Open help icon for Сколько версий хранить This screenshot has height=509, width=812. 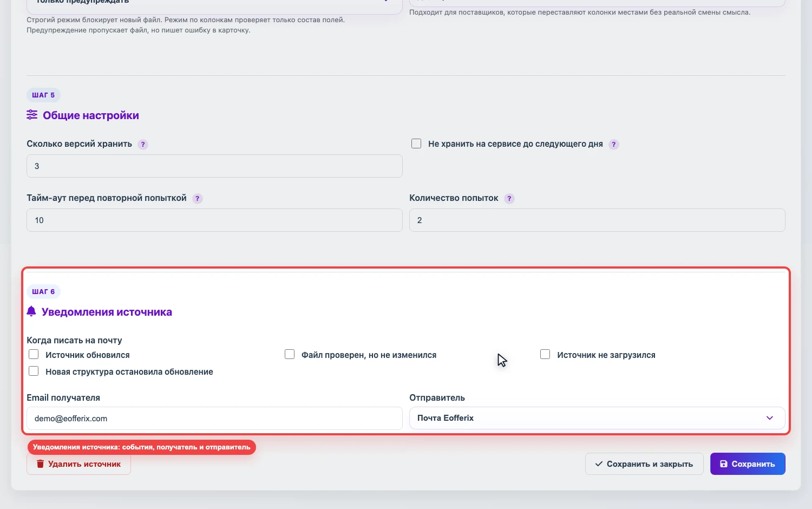[x=142, y=145]
